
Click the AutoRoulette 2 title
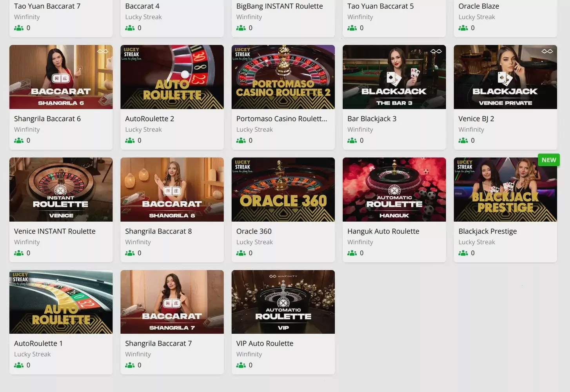[x=149, y=119]
